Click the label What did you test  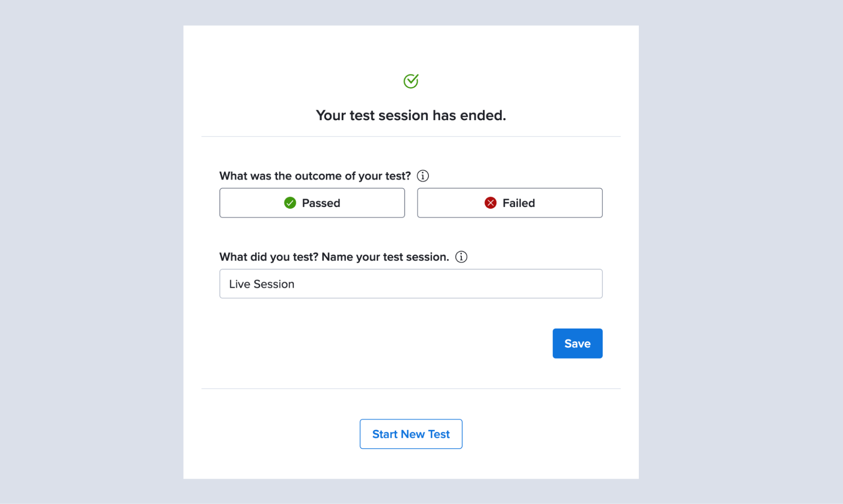coord(269,257)
